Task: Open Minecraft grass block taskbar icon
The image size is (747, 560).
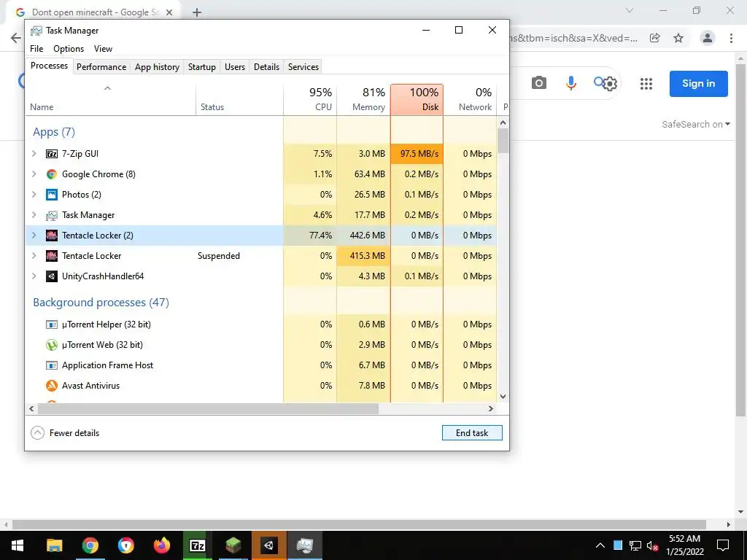Action: [x=233, y=545]
